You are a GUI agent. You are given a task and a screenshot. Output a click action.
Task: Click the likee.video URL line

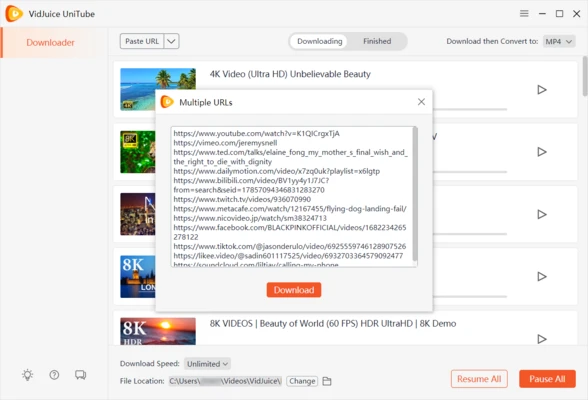tap(288, 256)
